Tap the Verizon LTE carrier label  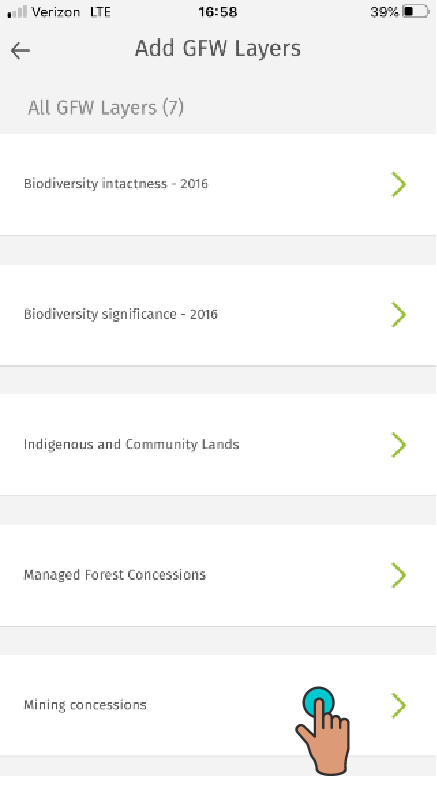tap(71, 12)
